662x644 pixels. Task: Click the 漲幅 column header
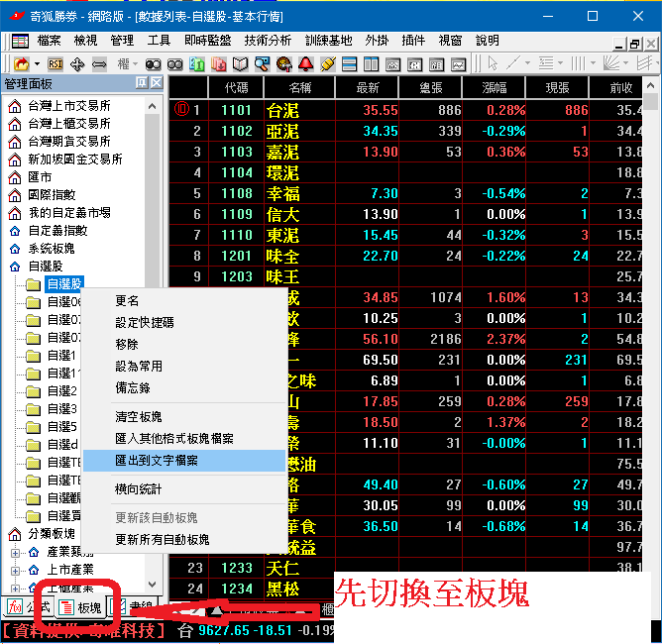(498, 87)
